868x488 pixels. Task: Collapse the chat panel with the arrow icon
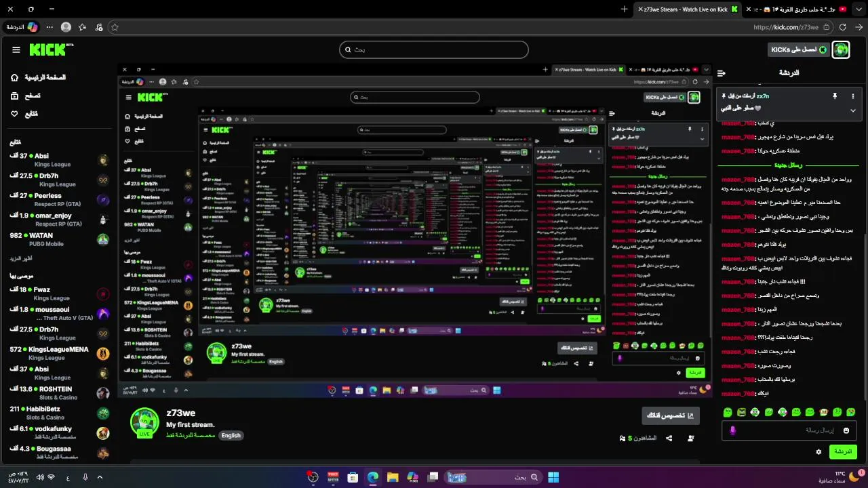pos(722,73)
